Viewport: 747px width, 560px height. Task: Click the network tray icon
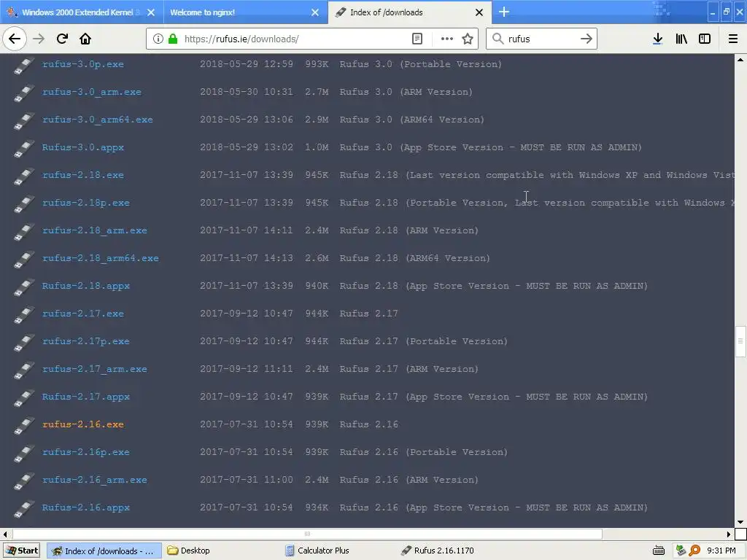click(681, 551)
